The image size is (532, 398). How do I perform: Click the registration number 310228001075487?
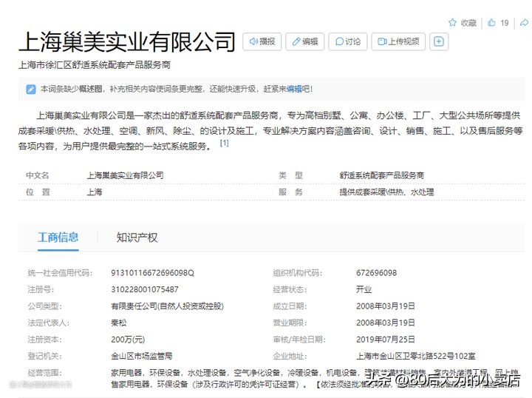pos(145,289)
